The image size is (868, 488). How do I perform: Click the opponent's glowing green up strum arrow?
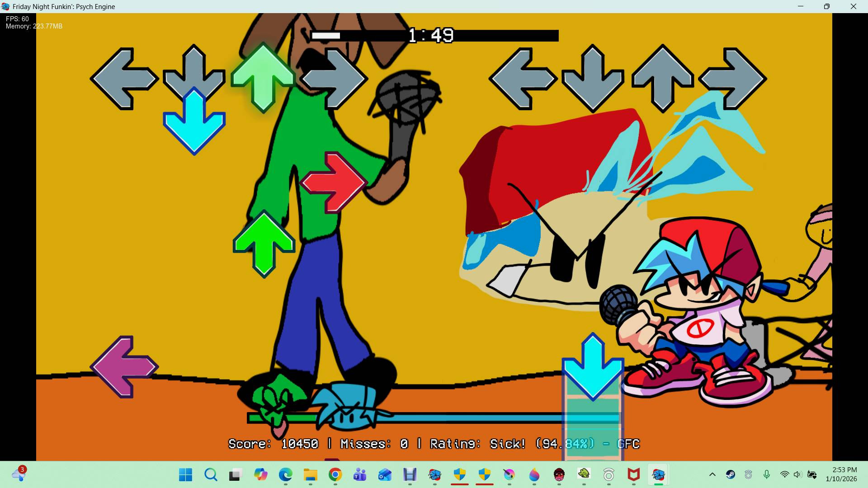point(263,78)
